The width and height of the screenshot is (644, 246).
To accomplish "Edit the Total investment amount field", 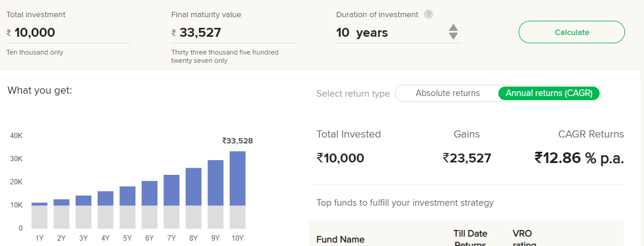I will [x=69, y=33].
